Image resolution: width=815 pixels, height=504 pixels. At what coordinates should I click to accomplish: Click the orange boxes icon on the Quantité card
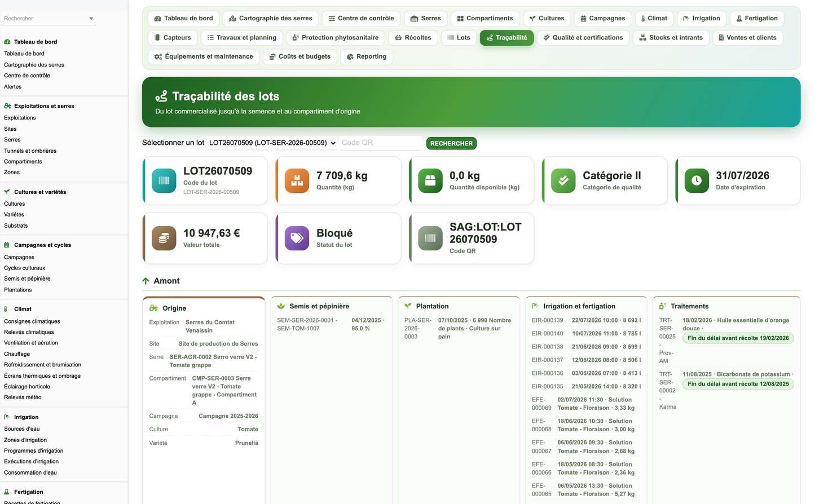[x=297, y=181]
